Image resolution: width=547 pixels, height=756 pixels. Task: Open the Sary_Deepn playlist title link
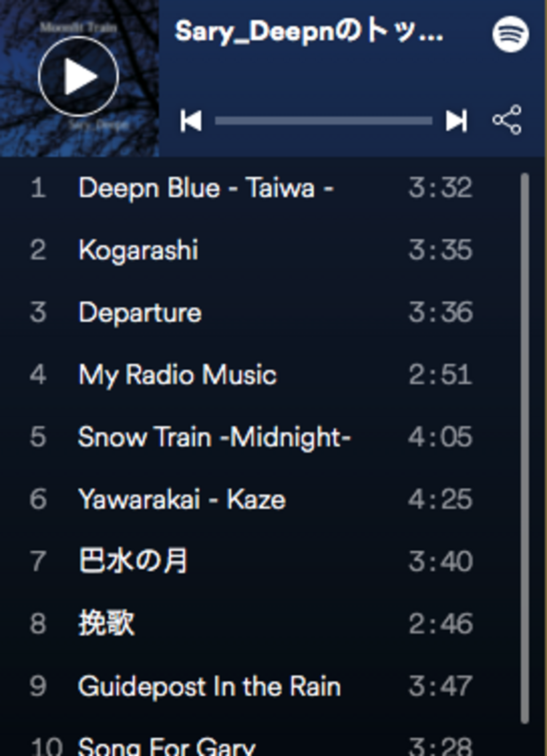[309, 32]
